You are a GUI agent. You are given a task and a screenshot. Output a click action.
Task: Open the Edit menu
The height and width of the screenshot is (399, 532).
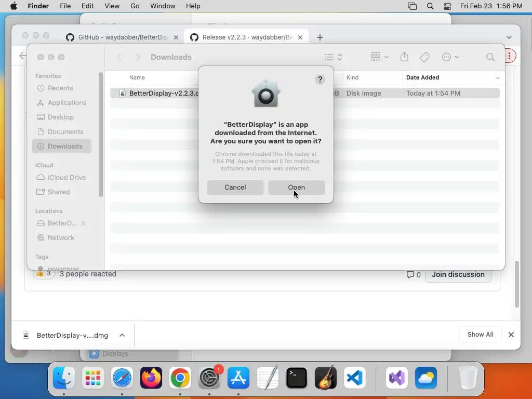[x=87, y=6]
